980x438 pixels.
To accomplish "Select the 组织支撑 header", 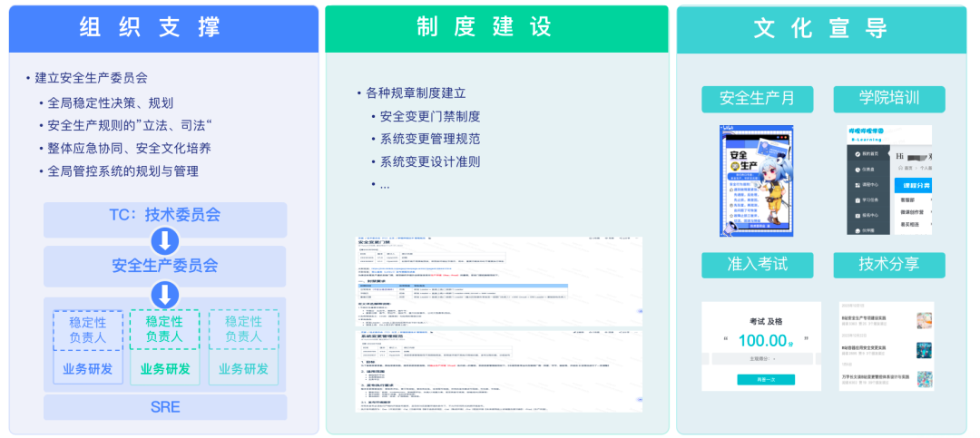I will click(163, 29).
